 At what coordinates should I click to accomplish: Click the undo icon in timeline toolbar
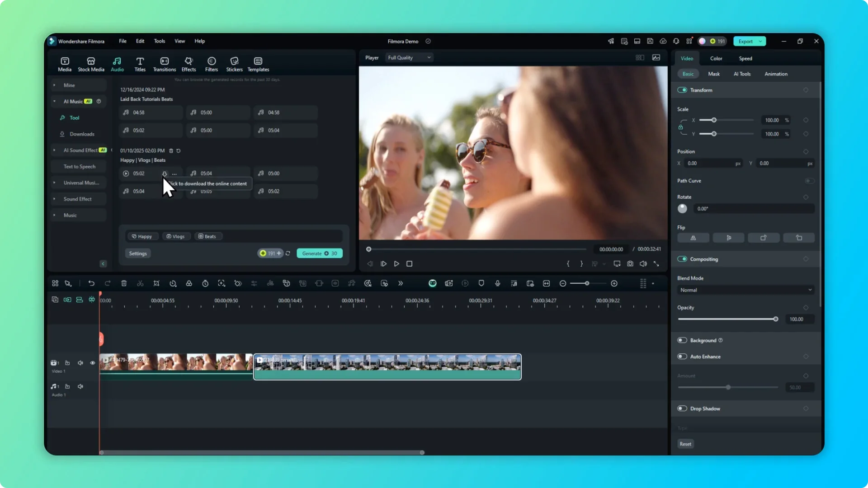point(91,283)
